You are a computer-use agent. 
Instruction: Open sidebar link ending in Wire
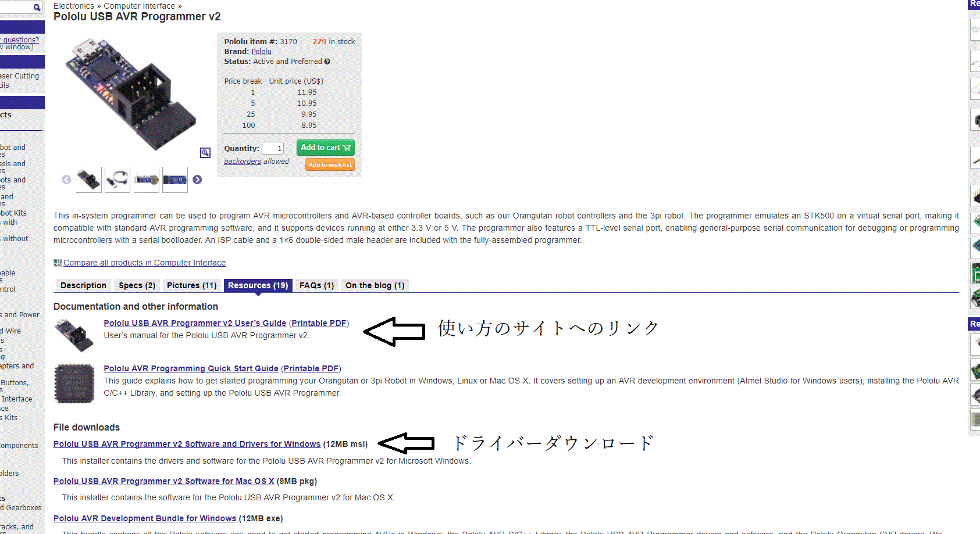pos(12,331)
